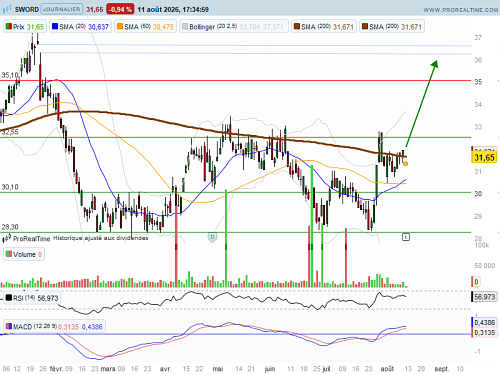This screenshot has width=500, height=375.
Task: Click the chart icon beside SWORD title
Action: [7, 9]
